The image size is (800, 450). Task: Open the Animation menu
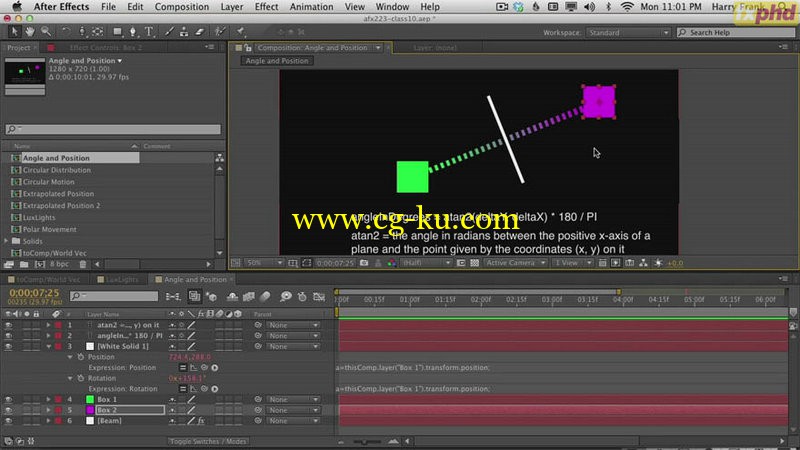[311, 7]
